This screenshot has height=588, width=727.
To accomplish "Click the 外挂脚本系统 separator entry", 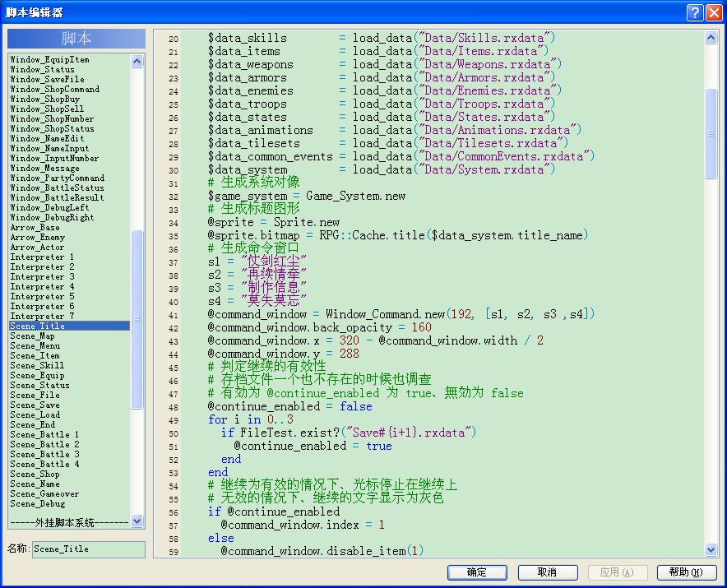I will point(69,522).
